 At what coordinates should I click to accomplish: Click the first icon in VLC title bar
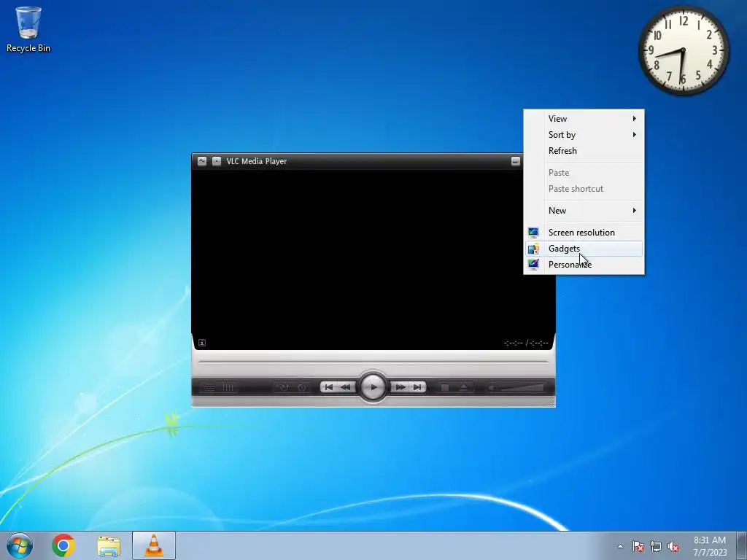[202, 161]
